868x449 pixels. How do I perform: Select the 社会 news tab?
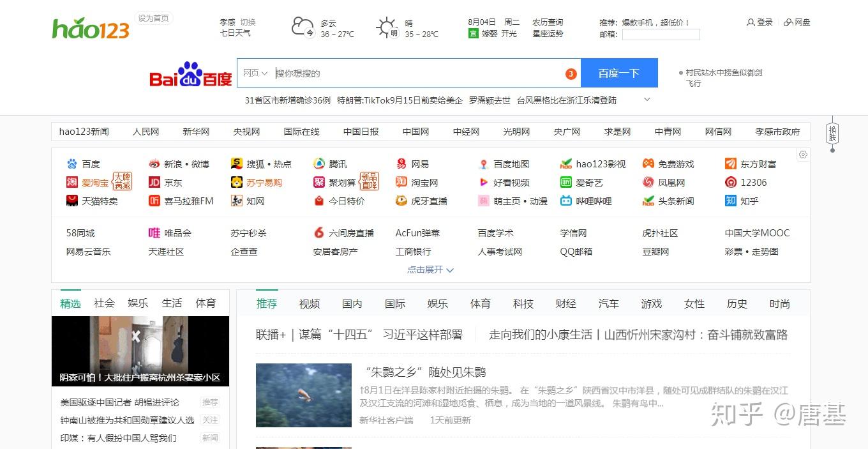[104, 303]
